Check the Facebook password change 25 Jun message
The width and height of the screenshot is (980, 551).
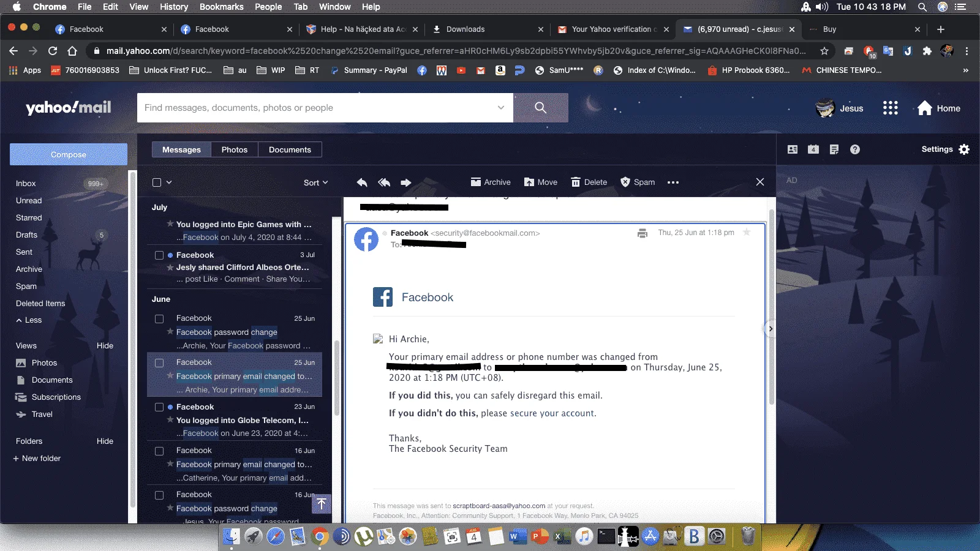coord(159,319)
